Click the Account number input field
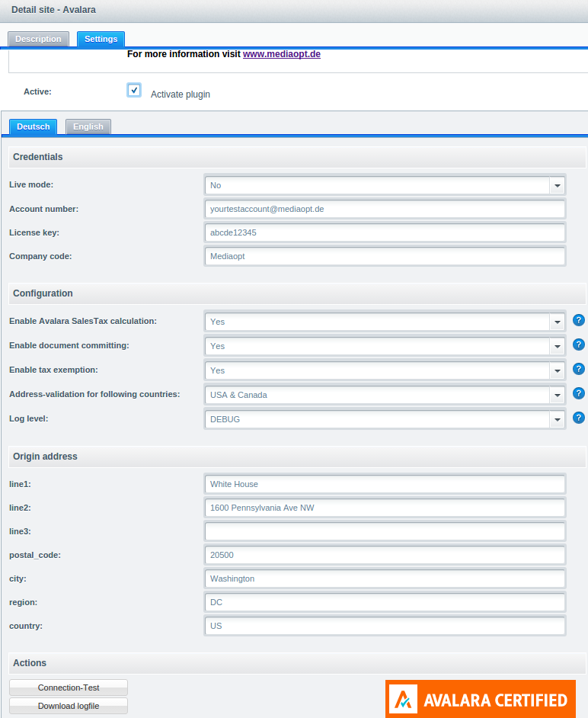Image resolution: width=588 pixels, height=718 pixels. (385, 209)
